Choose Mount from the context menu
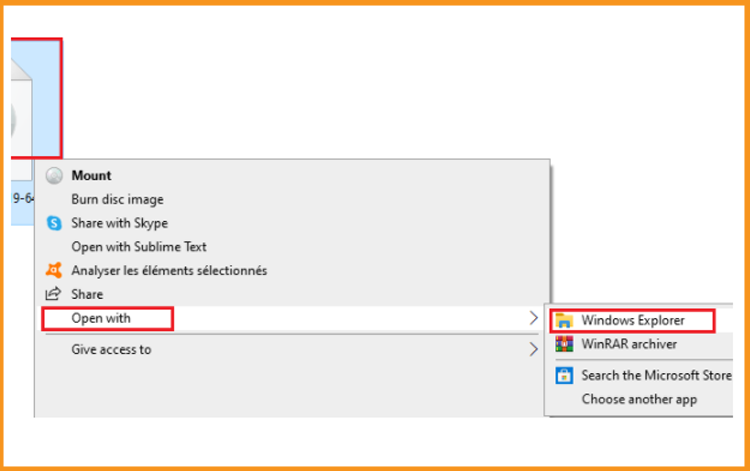750x471 pixels. point(91,176)
